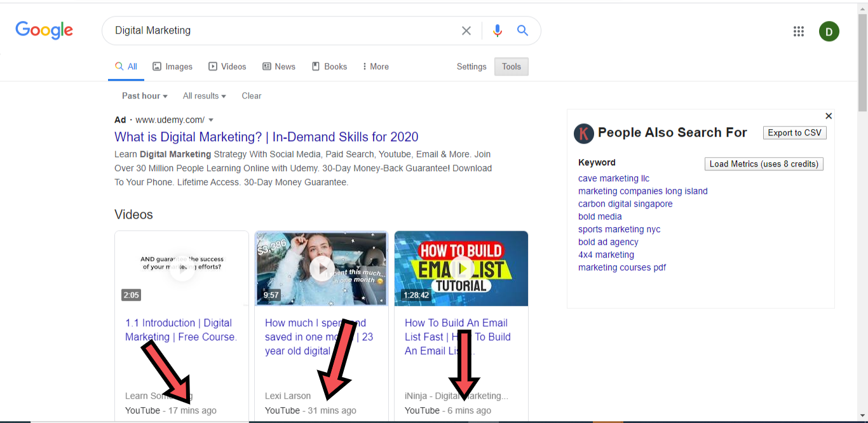Screen dimensions: 868x423
Task: Switch to the Videos tab
Action: [x=227, y=66]
